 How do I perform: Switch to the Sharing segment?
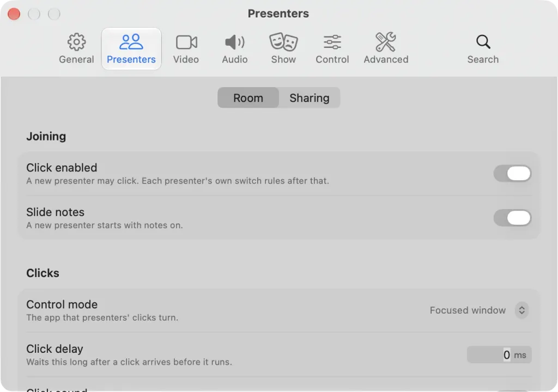310,98
